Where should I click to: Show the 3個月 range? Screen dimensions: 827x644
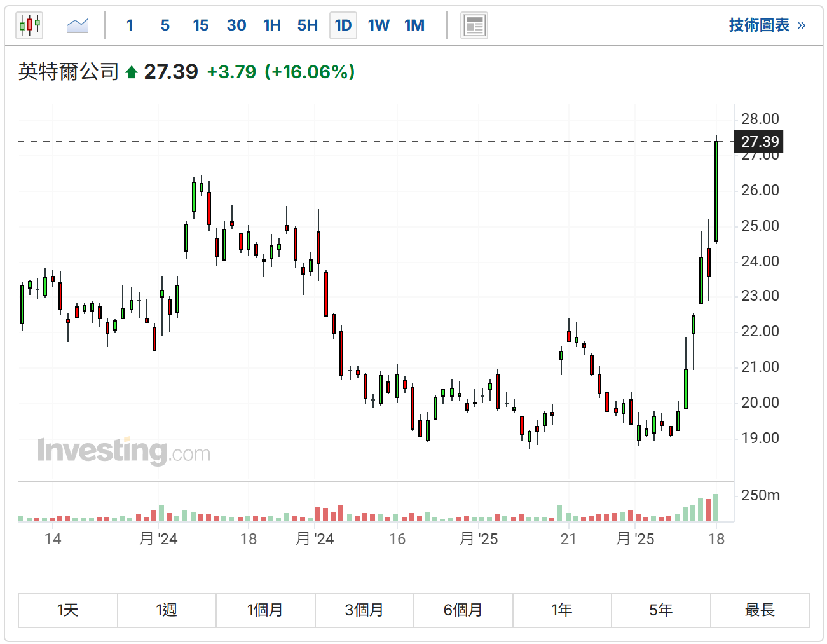[x=364, y=610]
